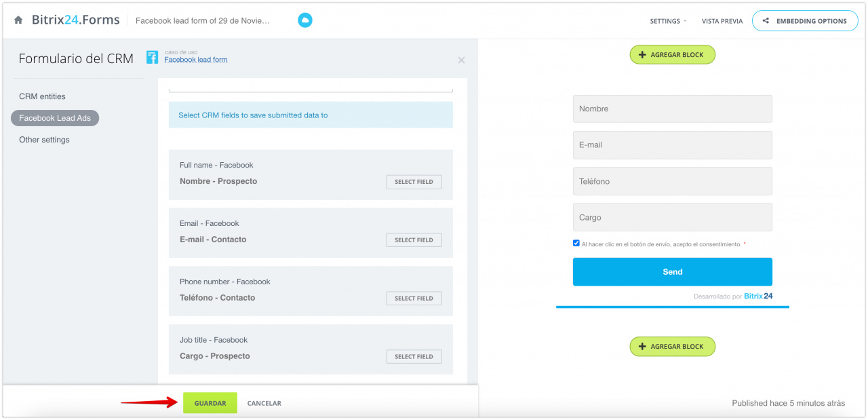Open Embedding Options
Screen dimensions: 868x420
[804, 21]
